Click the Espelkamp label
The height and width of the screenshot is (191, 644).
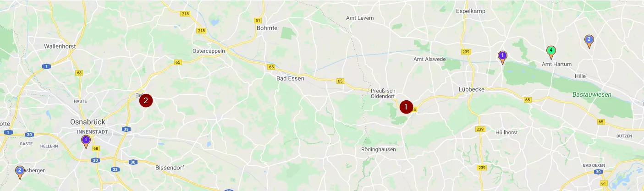tap(471, 11)
